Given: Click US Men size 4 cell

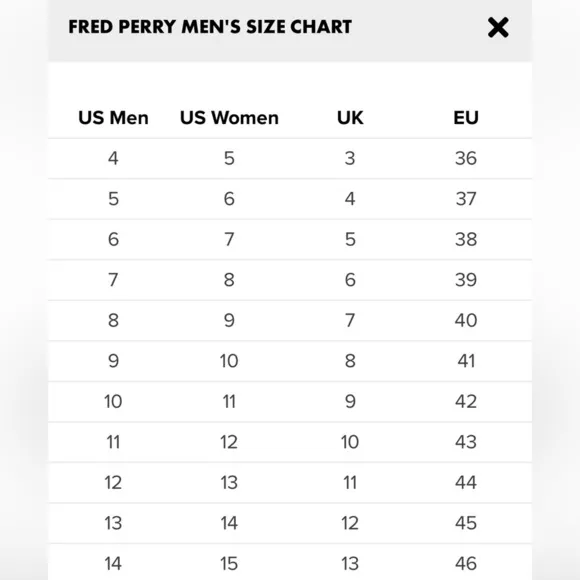Looking at the screenshot, I should coord(113,158).
